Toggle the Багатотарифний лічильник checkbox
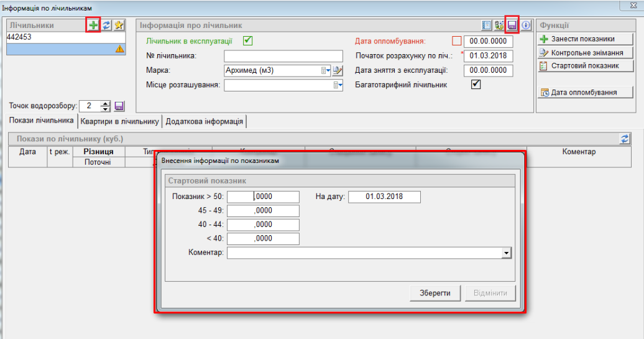This screenshot has width=644, height=339. tap(476, 85)
